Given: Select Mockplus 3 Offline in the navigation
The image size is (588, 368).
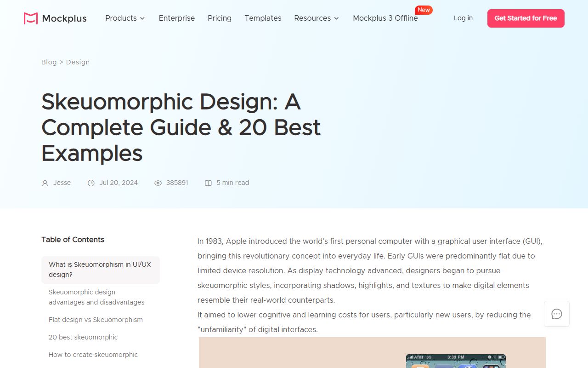Looking at the screenshot, I should (385, 18).
